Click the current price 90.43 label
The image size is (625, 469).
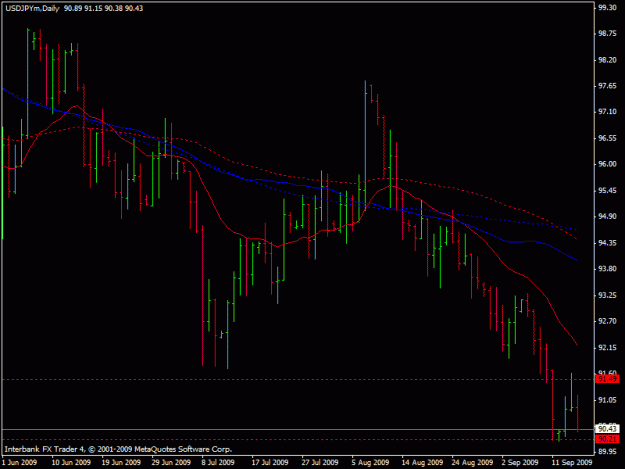click(x=607, y=429)
